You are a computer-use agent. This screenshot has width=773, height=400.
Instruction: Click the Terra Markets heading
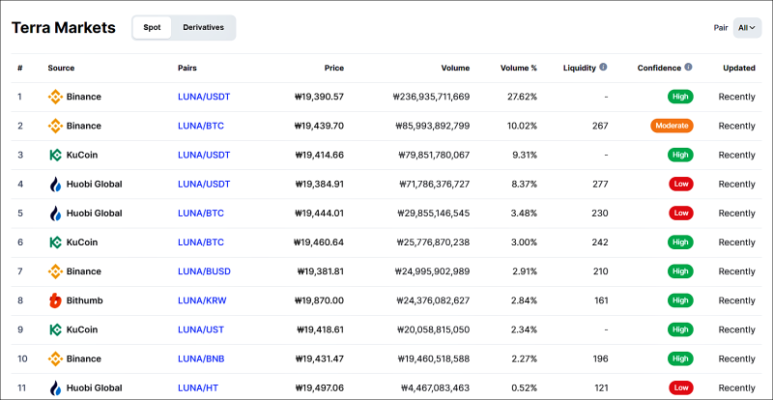coord(64,28)
